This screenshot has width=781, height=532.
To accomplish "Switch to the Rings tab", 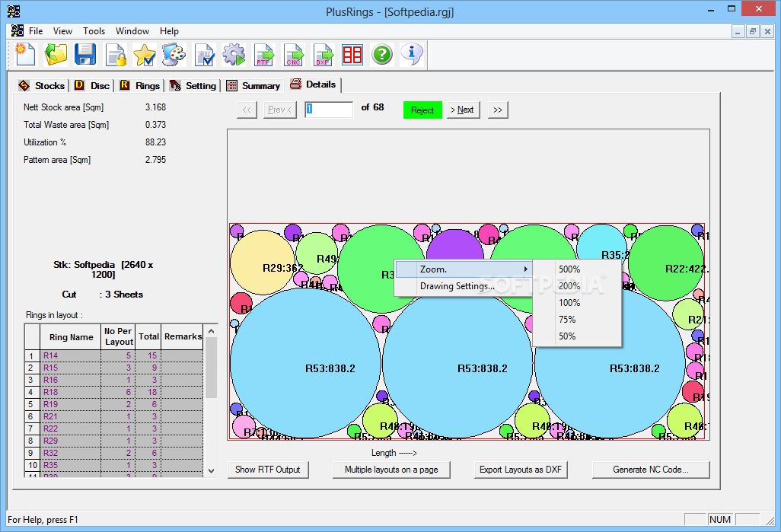I will coord(140,86).
